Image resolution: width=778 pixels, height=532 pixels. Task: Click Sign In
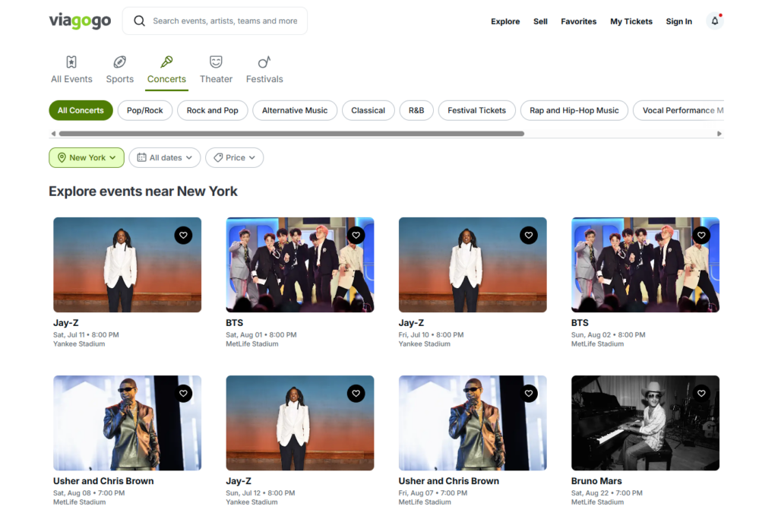point(678,21)
